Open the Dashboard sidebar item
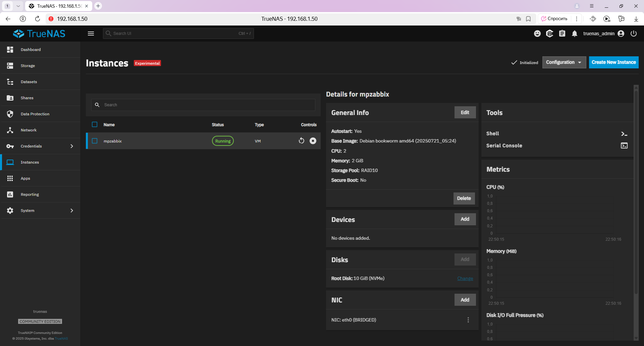The width and height of the screenshot is (644, 346). coord(40,50)
